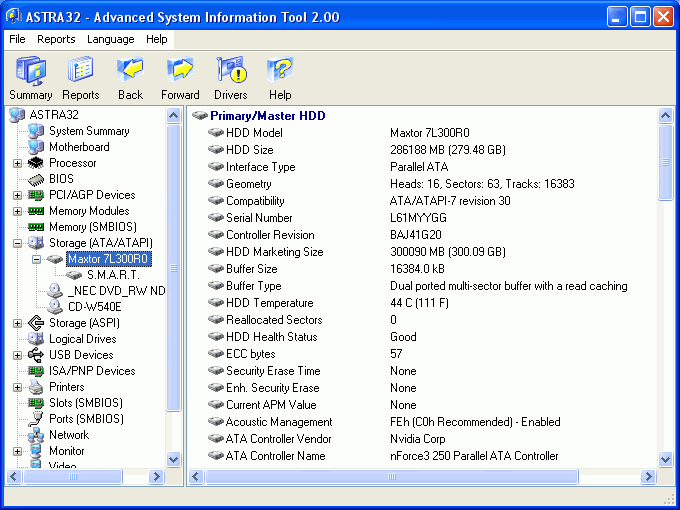
Task: Click the Acoustic Management row label
Action: point(279,422)
